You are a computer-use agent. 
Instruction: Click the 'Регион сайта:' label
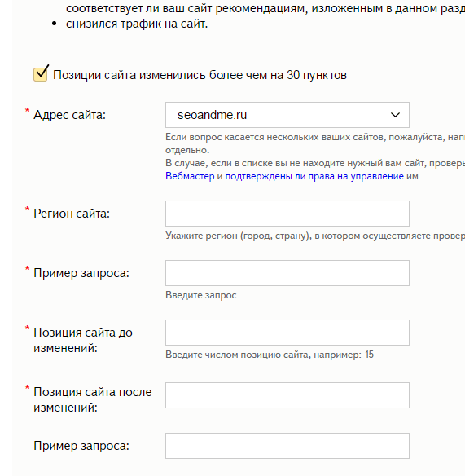72,214
